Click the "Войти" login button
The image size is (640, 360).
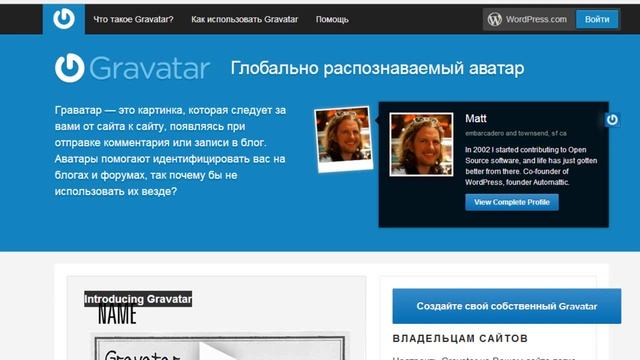tap(597, 19)
